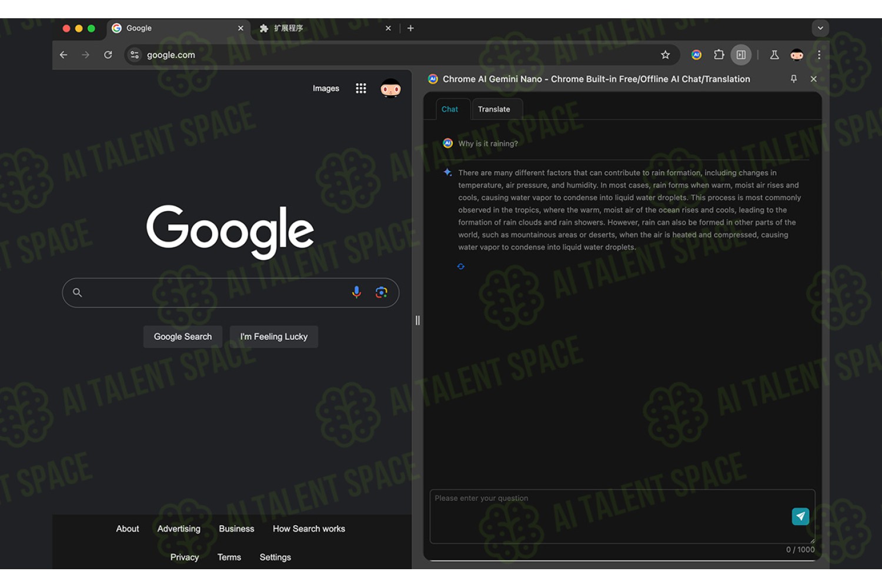The height and width of the screenshot is (588, 882).
Task: Open the Google apps grid icon
Action: pos(361,88)
